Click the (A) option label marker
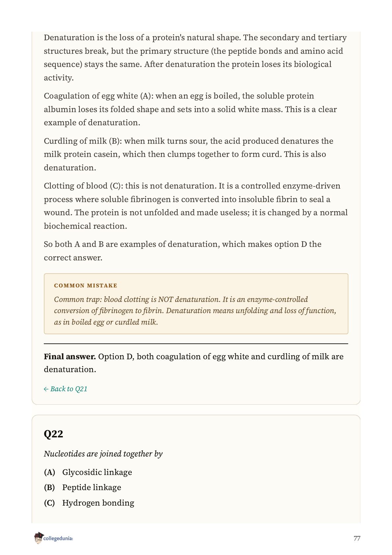Viewport: 392px width, 555px height. coord(49,472)
